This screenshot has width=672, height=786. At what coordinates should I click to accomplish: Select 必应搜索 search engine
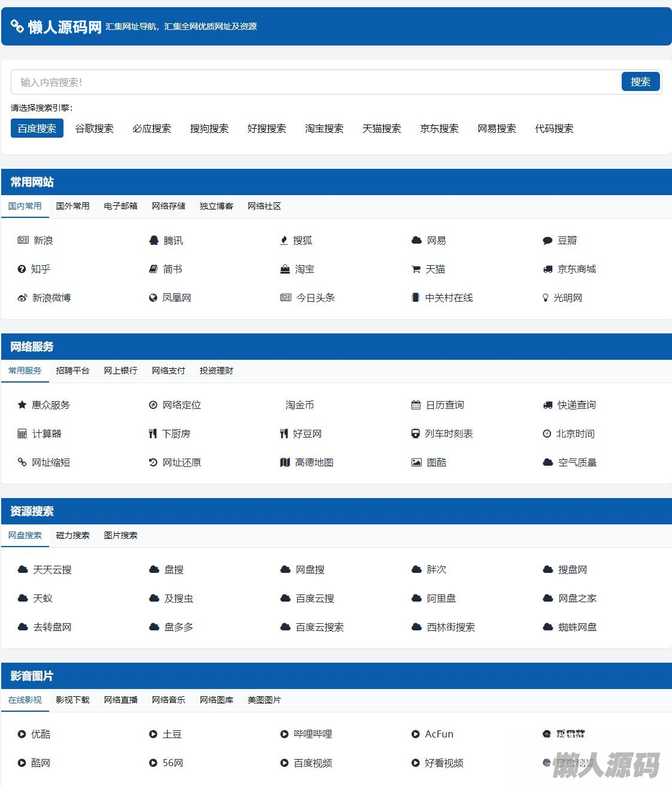coord(152,128)
